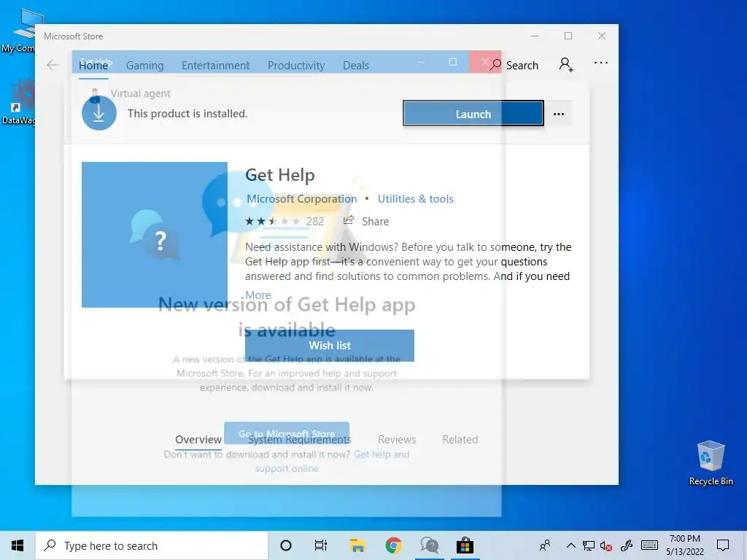Select the Reviews section tab
The height and width of the screenshot is (560, 747).
[397, 440]
